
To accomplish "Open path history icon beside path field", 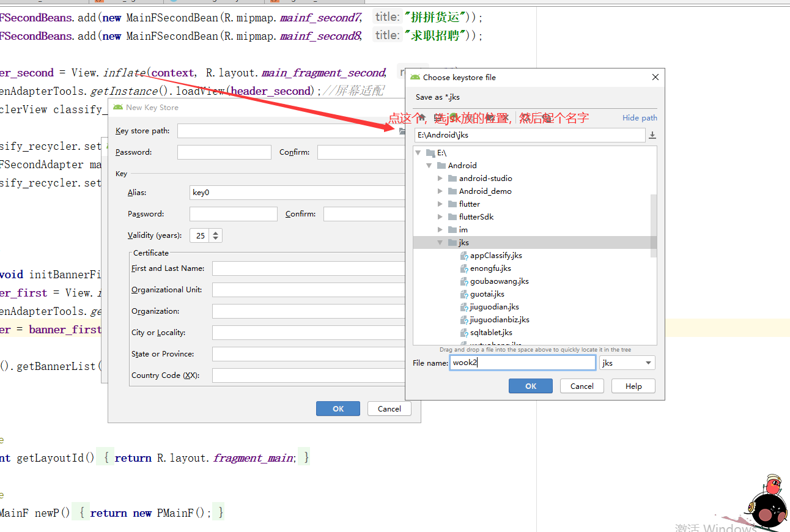I will (x=652, y=135).
